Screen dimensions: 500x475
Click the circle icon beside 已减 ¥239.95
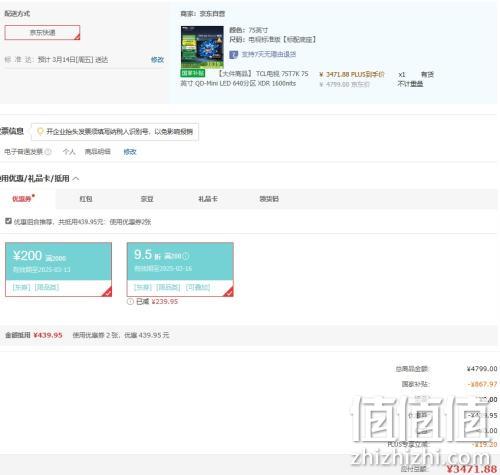tap(130, 302)
